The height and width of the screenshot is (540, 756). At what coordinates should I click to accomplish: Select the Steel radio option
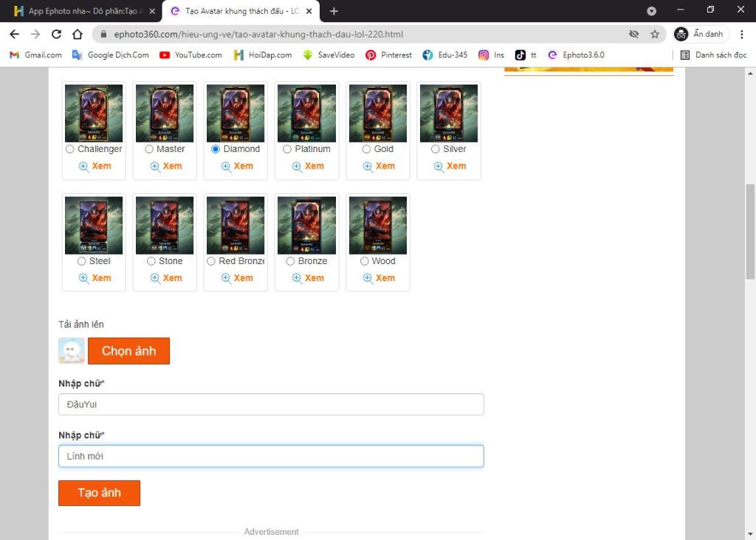(81, 261)
